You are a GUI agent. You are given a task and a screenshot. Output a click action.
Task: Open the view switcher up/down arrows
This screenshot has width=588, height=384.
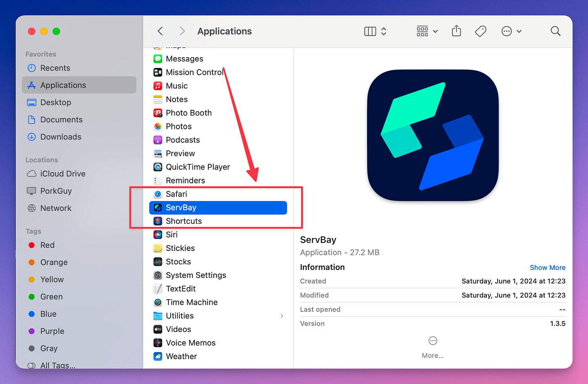click(383, 31)
